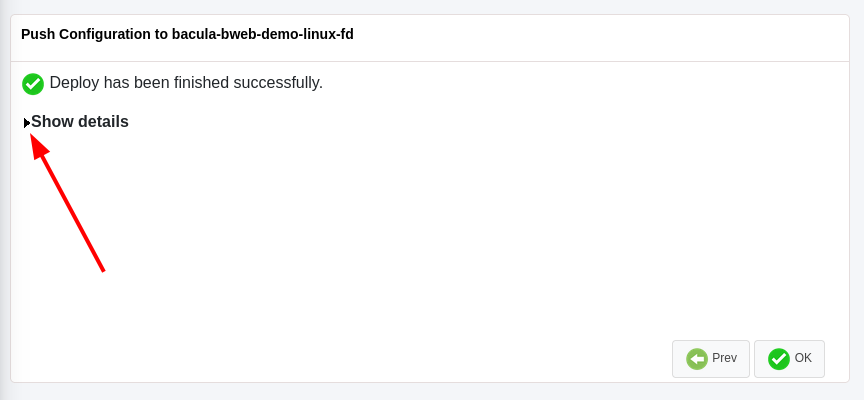Click the OK label text

pos(803,358)
